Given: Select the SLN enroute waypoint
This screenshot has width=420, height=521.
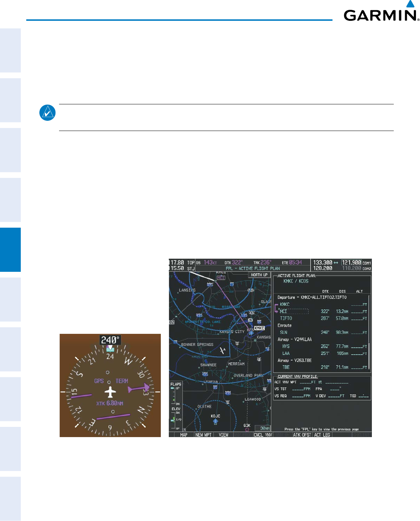Looking at the screenshot, I should coord(284,332).
